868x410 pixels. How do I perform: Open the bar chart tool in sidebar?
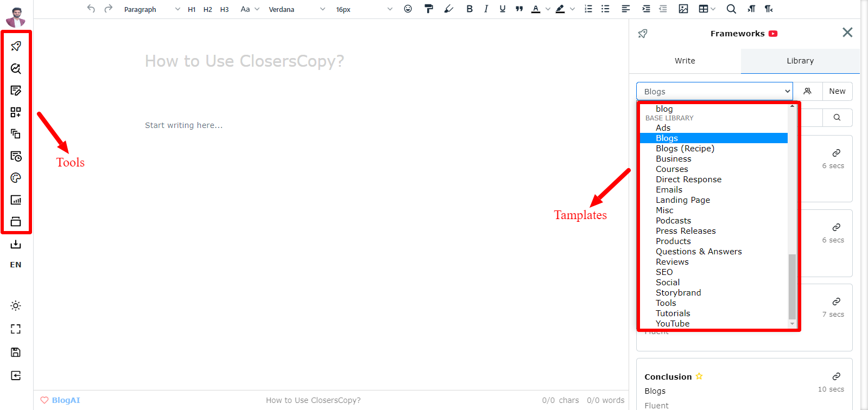16,200
